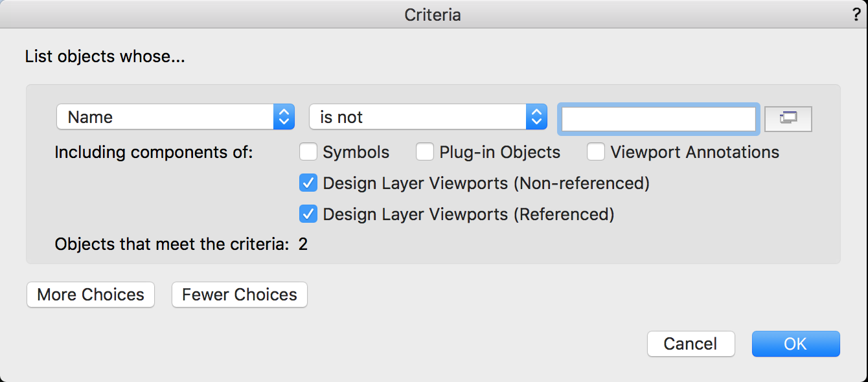The image size is (868, 382).
Task: Click the "Including components of:" label
Action: (x=154, y=152)
